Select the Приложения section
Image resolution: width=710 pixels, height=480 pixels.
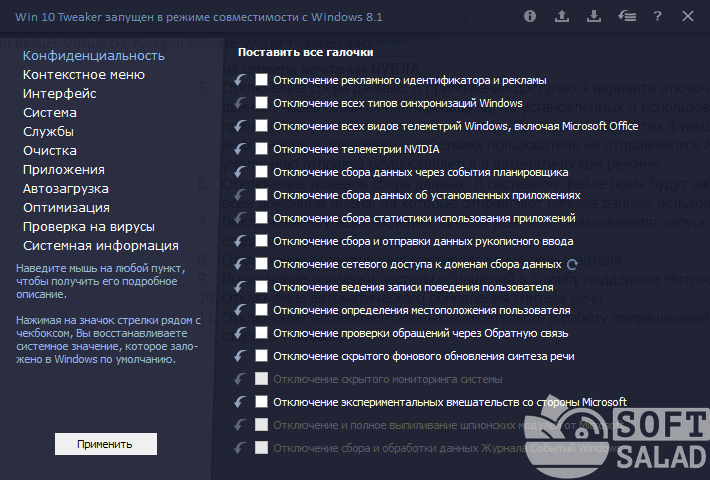point(64,170)
